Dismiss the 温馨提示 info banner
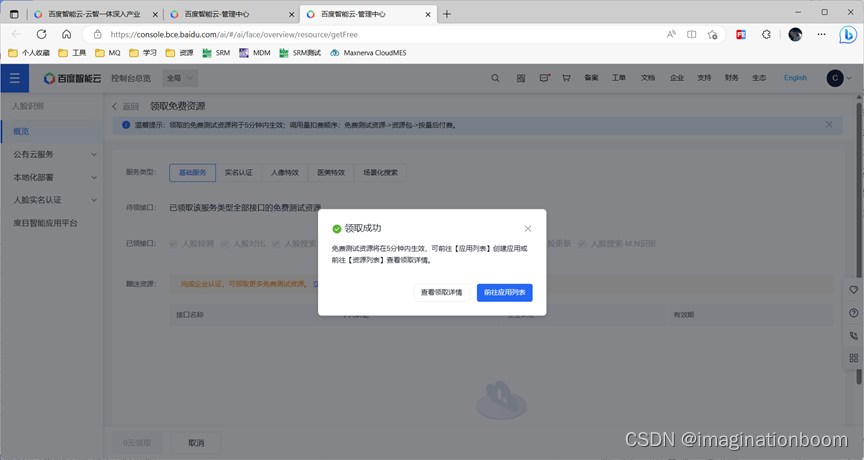Screen dimensions: 864x460 [829, 125]
